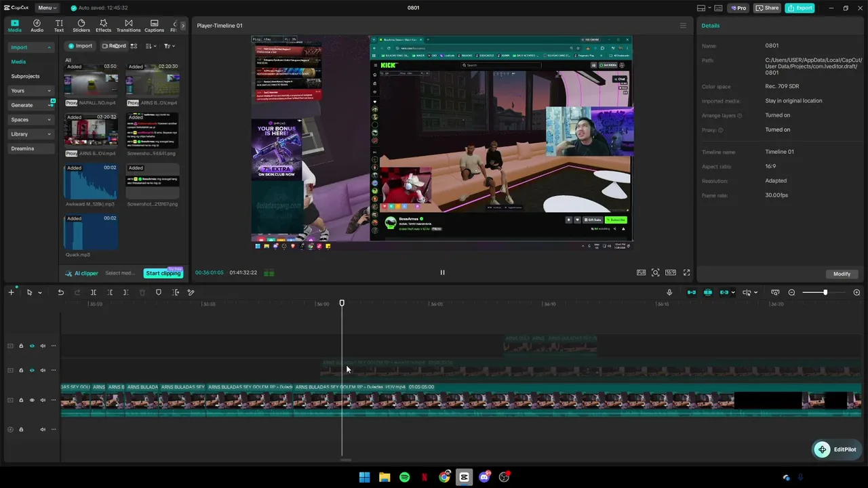Mute the main video track audio
The width and height of the screenshot is (868, 488).
coord(43,400)
